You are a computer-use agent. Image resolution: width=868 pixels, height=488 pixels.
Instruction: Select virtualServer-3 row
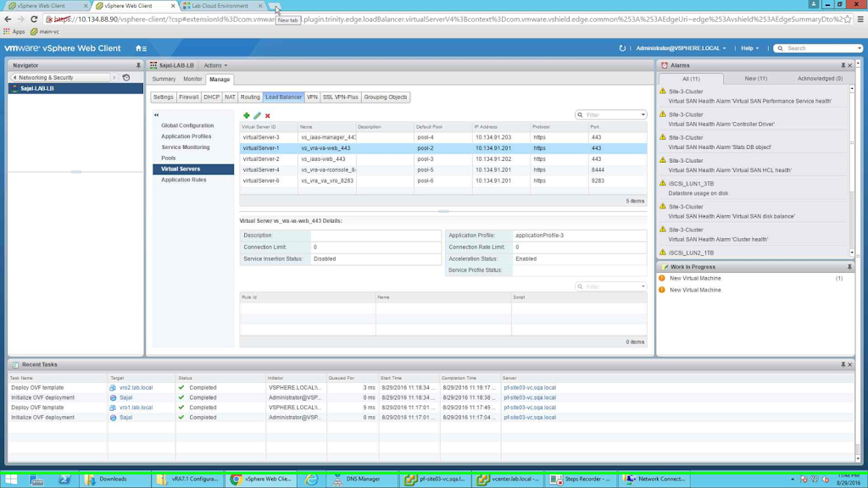(x=442, y=137)
